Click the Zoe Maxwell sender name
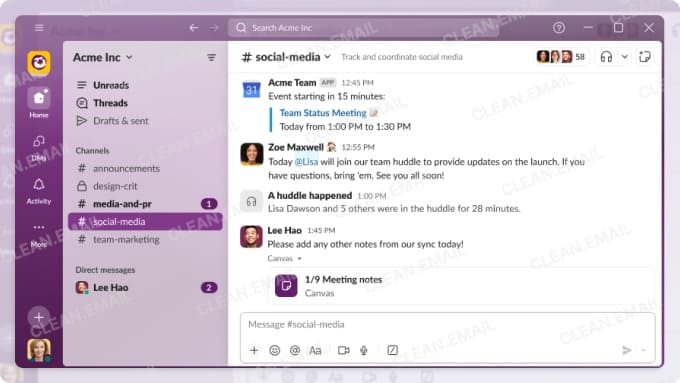Viewport: 680px width, 383px height. (296, 147)
